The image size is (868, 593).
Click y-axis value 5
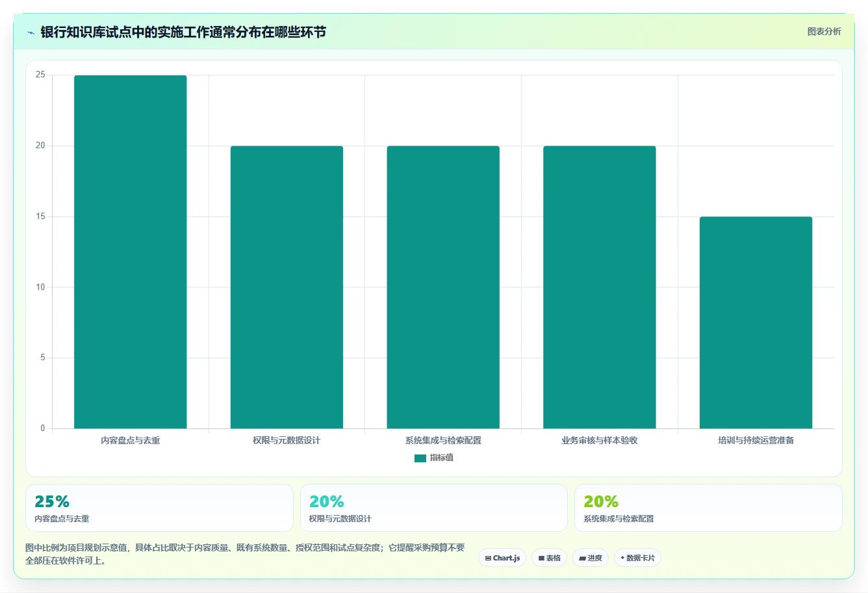[43, 358]
